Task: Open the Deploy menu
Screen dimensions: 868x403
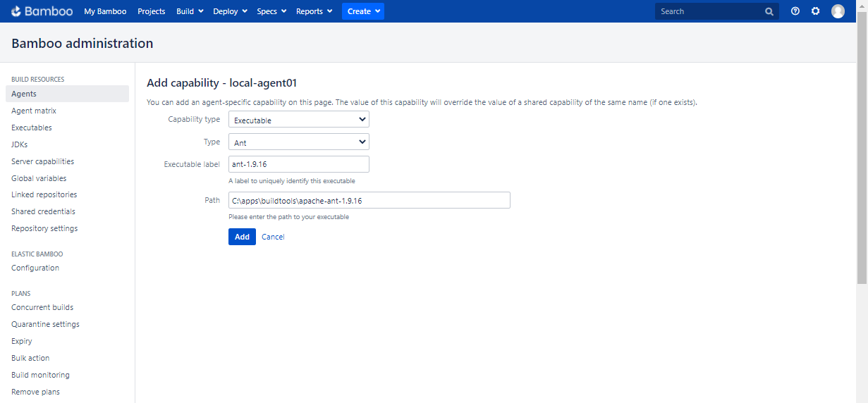Action: 230,11
